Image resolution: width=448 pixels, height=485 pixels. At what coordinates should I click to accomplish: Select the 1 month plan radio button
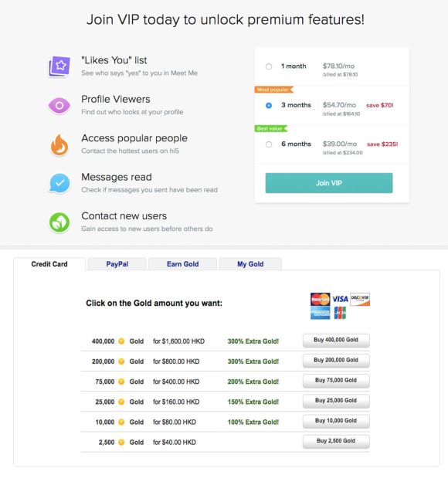point(269,66)
